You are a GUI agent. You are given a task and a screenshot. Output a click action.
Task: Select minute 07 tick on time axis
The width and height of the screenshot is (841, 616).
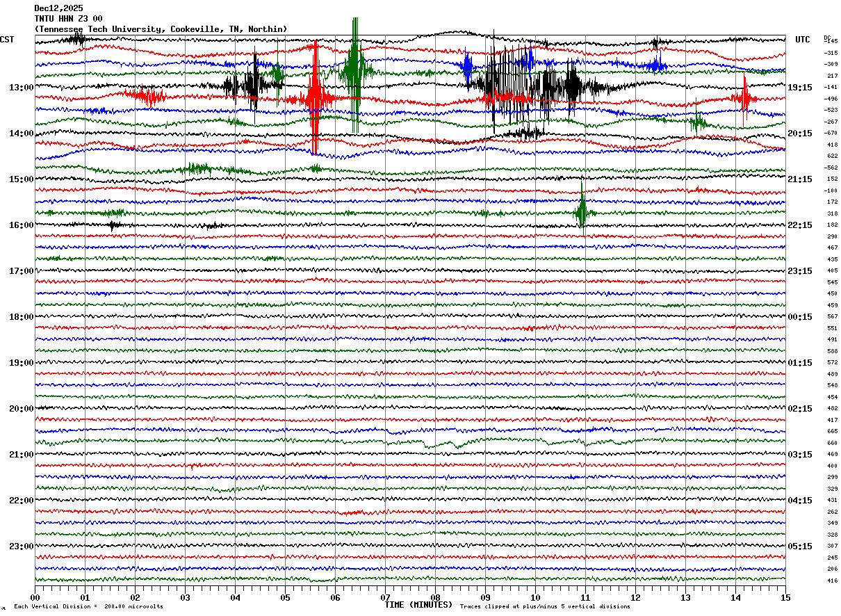tap(385, 597)
